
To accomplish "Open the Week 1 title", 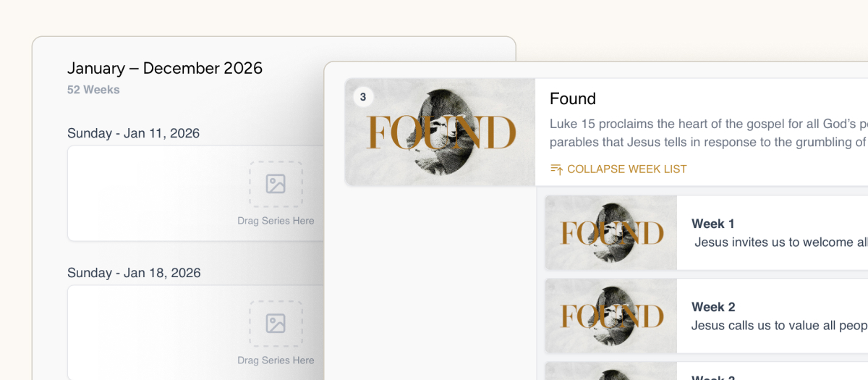I will tap(712, 224).
